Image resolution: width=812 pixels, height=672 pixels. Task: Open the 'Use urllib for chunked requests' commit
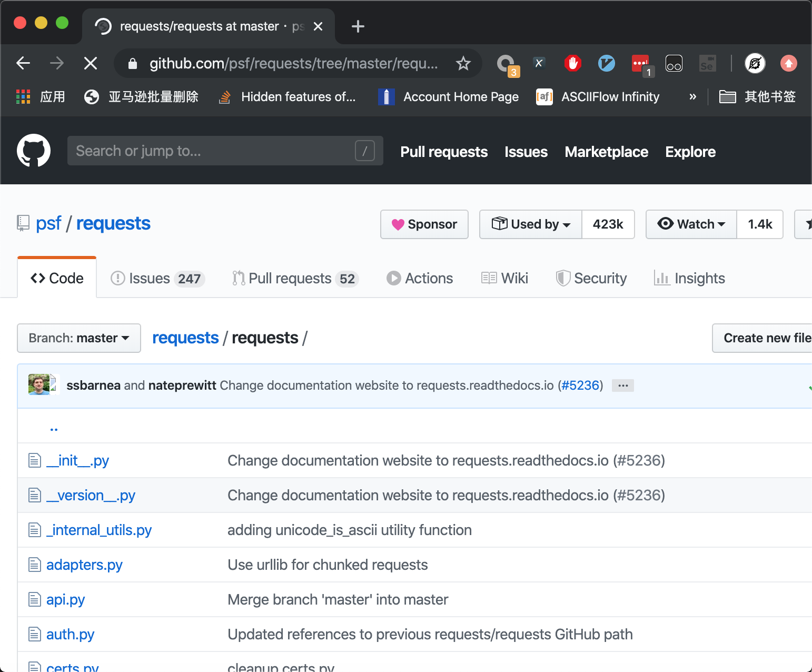pyautogui.click(x=328, y=565)
